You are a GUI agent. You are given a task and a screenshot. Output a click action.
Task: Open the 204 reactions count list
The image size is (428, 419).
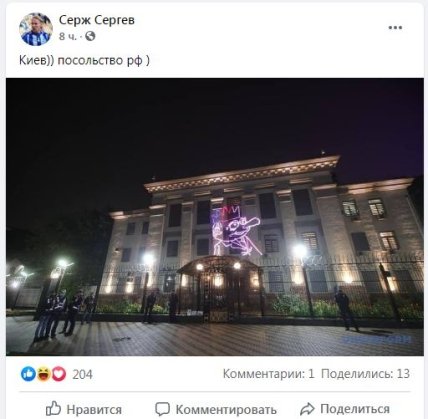tap(82, 374)
